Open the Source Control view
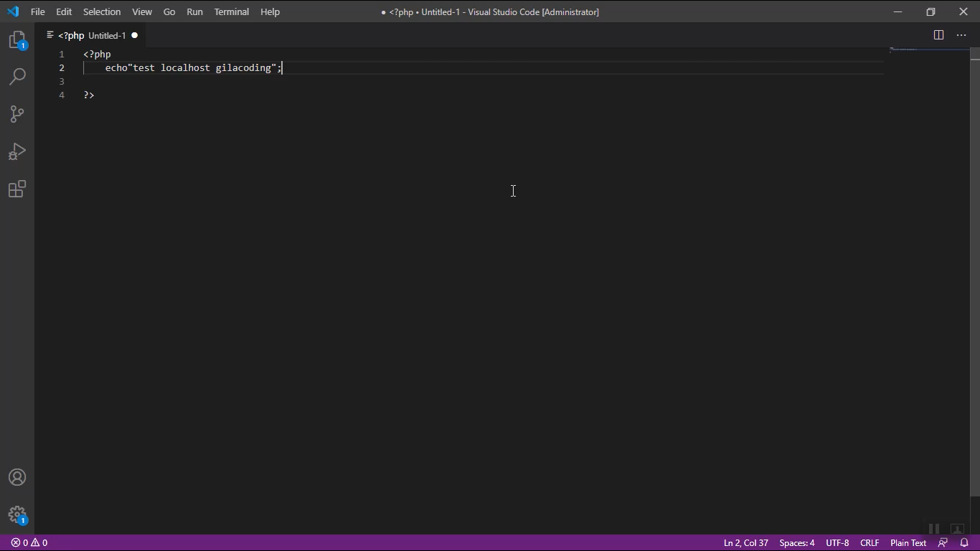This screenshot has width=980, height=551. 17,114
